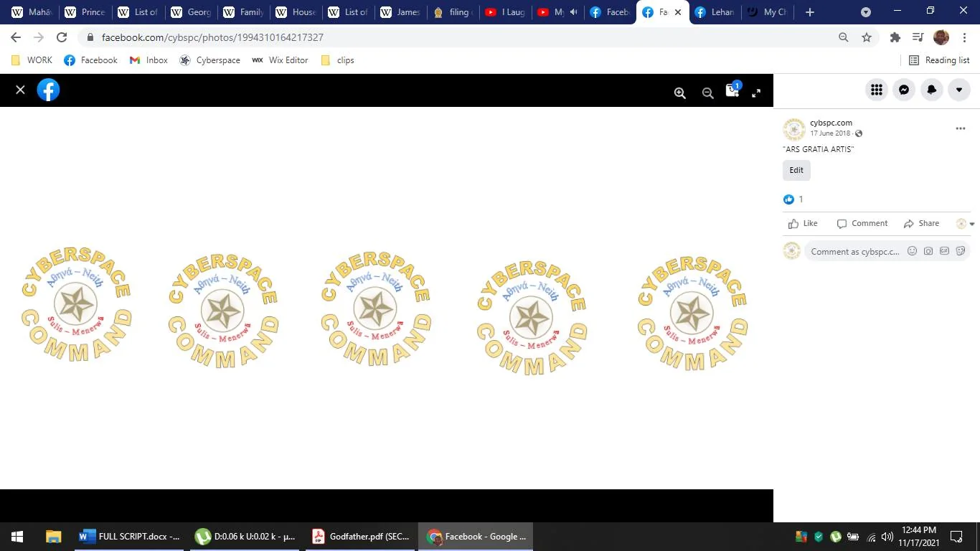The width and height of the screenshot is (980, 551).
Task: Enter fullscreen photo mode
Action: tap(756, 93)
